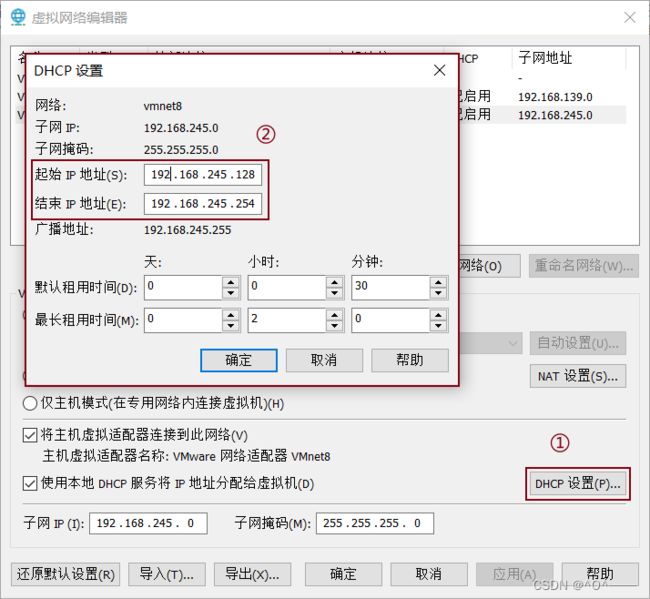Click the 导入(T) button
This screenshot has height=599, width=650.
point(167,574)
